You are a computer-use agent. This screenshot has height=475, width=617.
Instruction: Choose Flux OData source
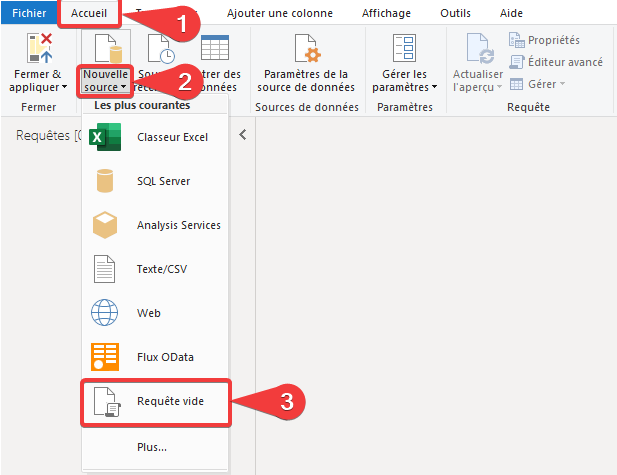click(155, 357)
